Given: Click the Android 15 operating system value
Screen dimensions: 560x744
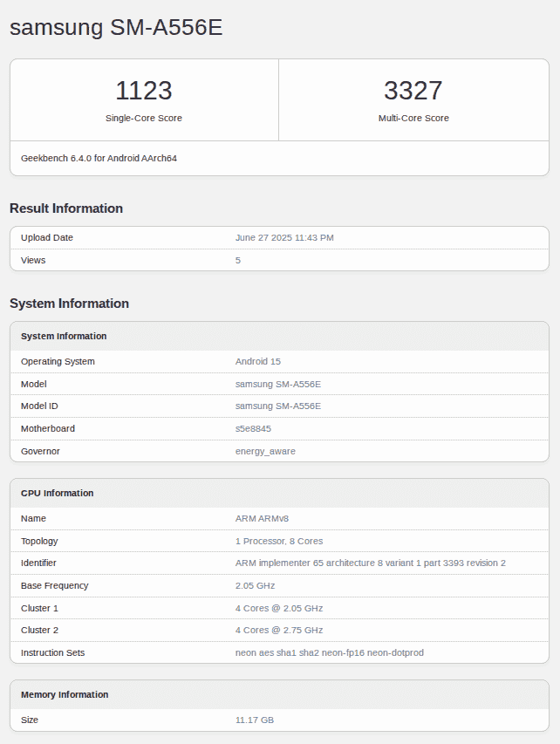Looking at the screenshot, I should tap(258, 361).
